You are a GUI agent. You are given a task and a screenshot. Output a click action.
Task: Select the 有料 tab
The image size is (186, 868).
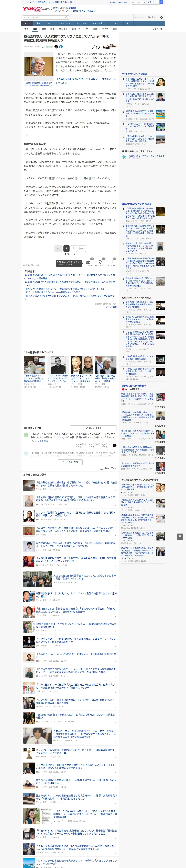tap(129, 23)
